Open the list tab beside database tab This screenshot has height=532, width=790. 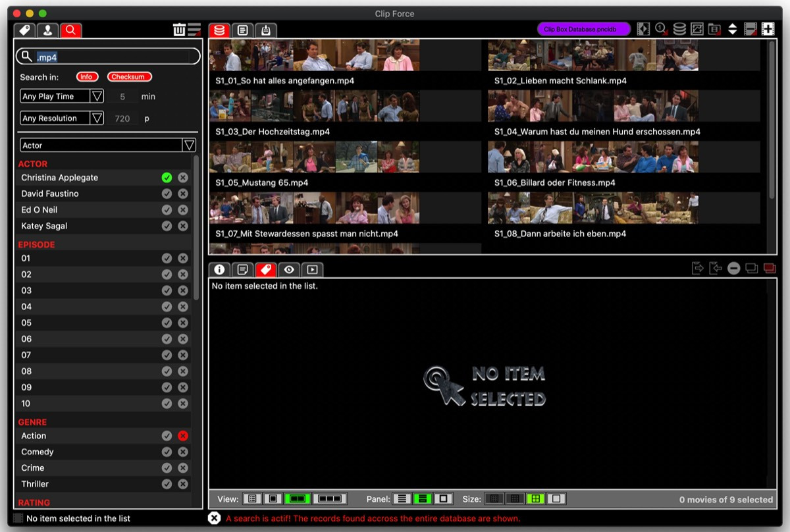(242, 30)
